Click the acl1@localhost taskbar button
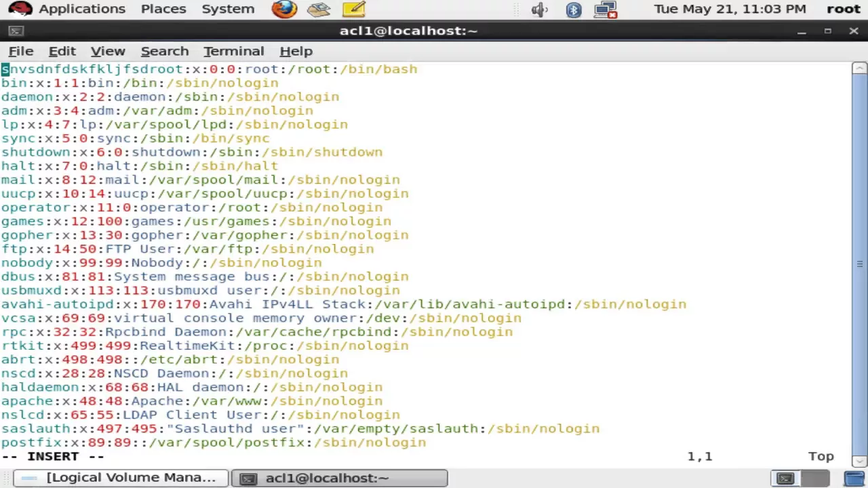Screen dimensions: 868x488 point(339,478)
